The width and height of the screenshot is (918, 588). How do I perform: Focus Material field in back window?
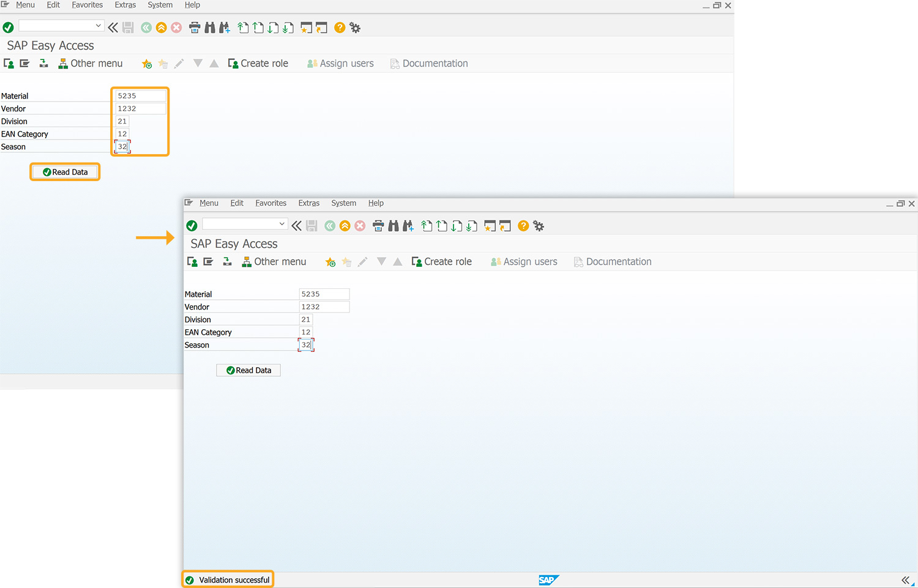pos(141,96)
